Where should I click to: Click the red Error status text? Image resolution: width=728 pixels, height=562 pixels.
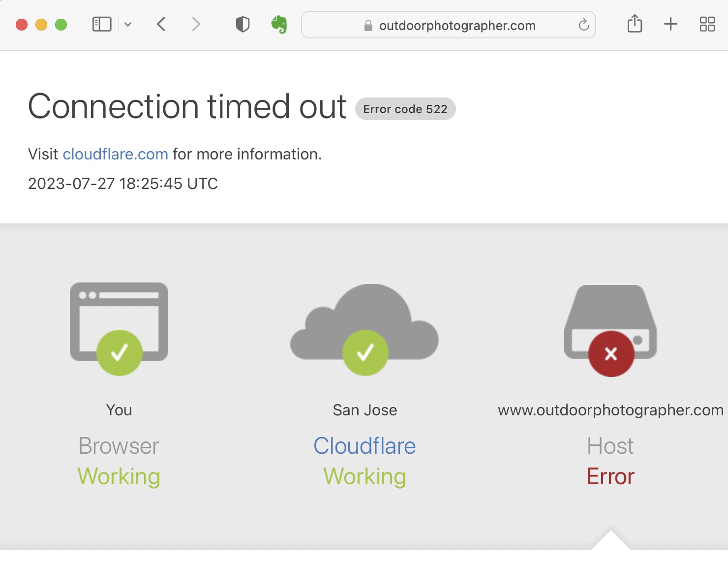click(x=610, y=476)
